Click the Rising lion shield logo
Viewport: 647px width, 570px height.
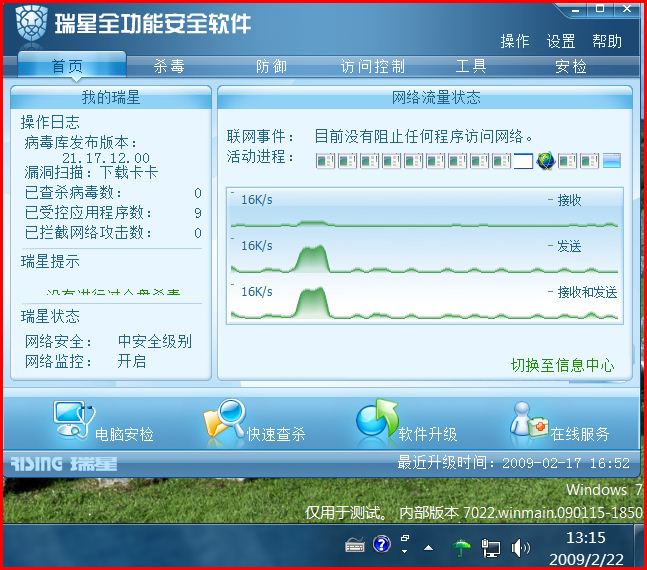click(31, 24)
